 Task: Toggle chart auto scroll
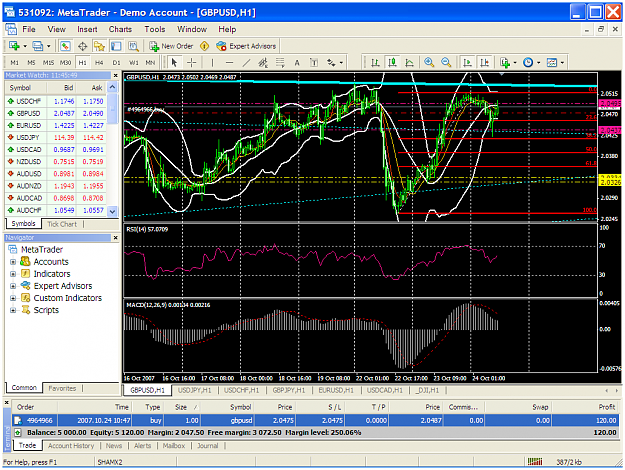(x=467, y=63)
